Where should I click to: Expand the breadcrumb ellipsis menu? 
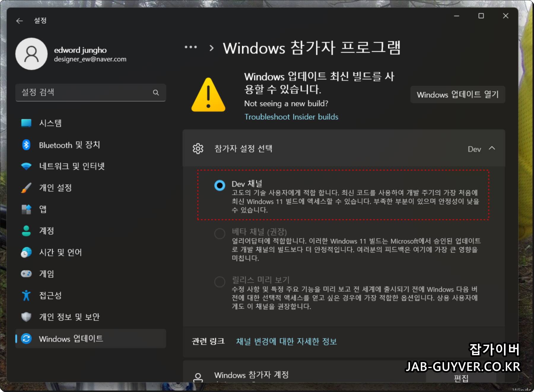coord(191,47)
